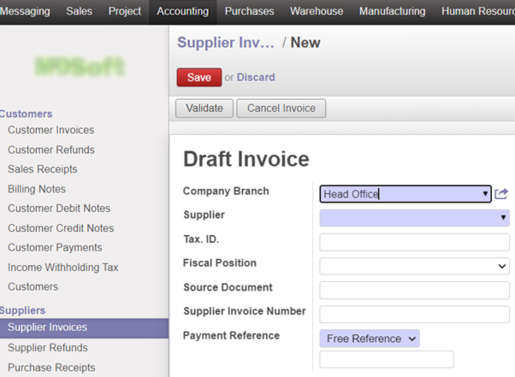The width and height of the screenshot is (515, 377).
Task: Open the Warehouse menu
Action: [x=316, y=11]
